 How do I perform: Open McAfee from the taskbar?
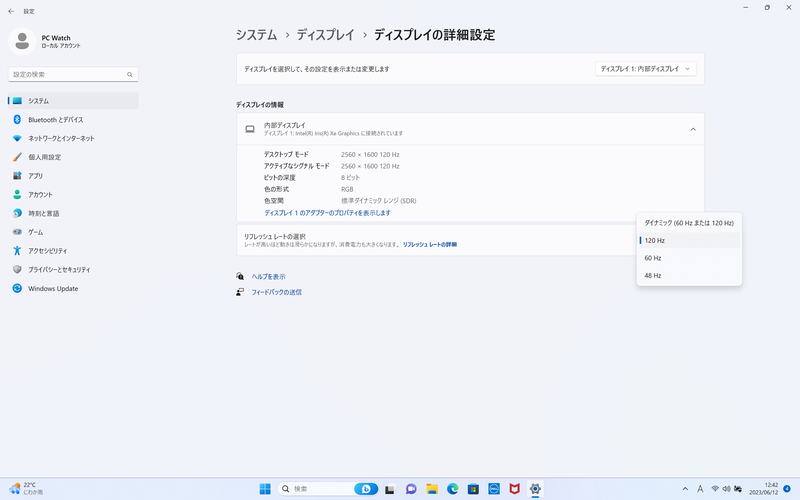pyautogui.click(x=514, y=489)
